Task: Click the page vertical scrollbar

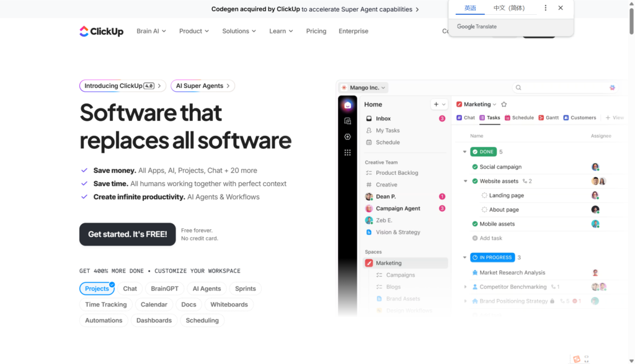Action: (x=631, y=22)
